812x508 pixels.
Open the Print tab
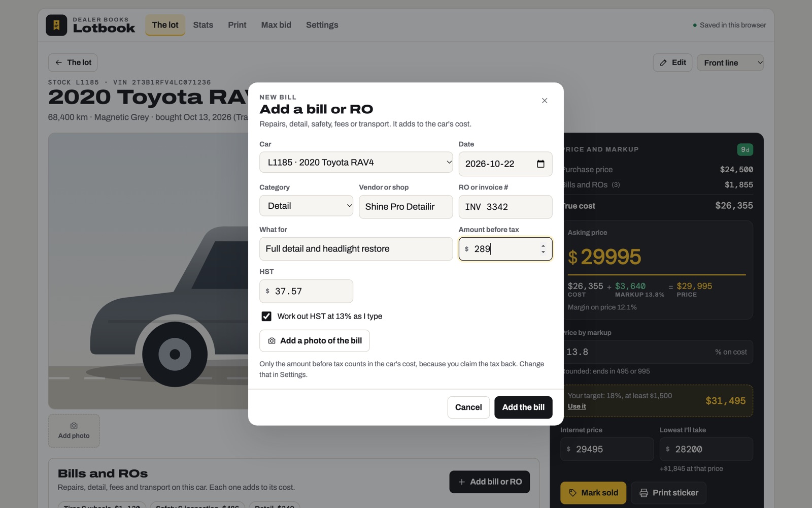tap(237, 25)
